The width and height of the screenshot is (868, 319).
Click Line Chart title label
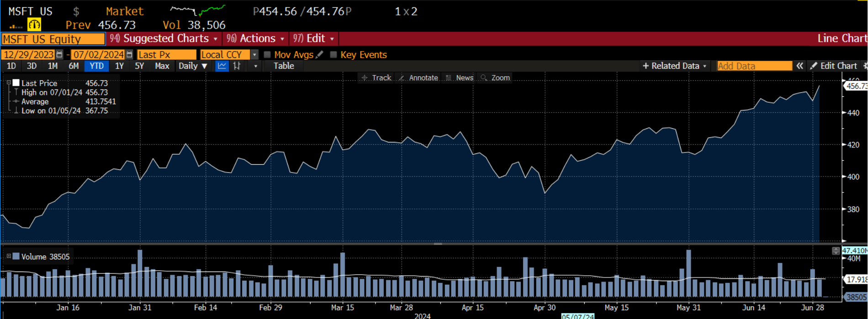tap(842, 39)
